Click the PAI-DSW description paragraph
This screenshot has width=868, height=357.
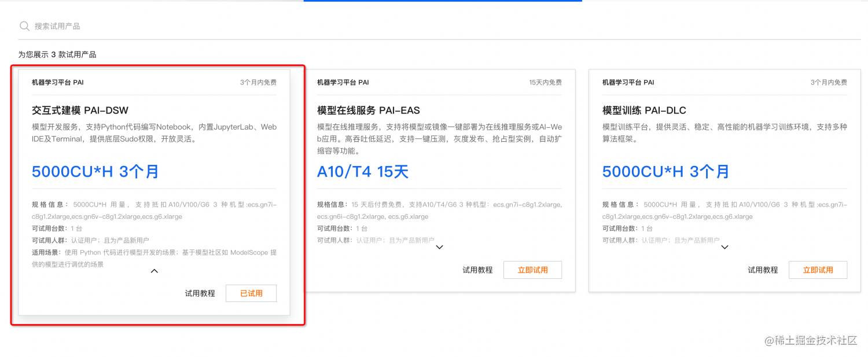coord(154,133)
